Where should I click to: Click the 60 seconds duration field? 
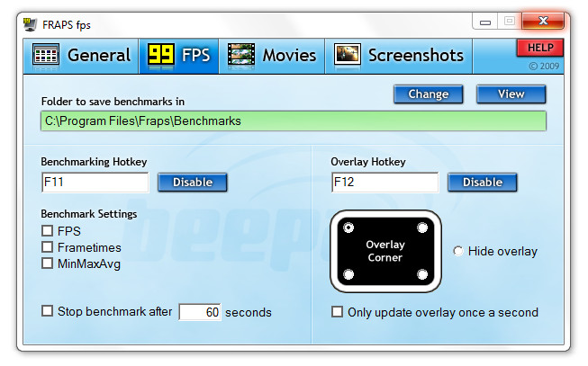coord(200,312)
